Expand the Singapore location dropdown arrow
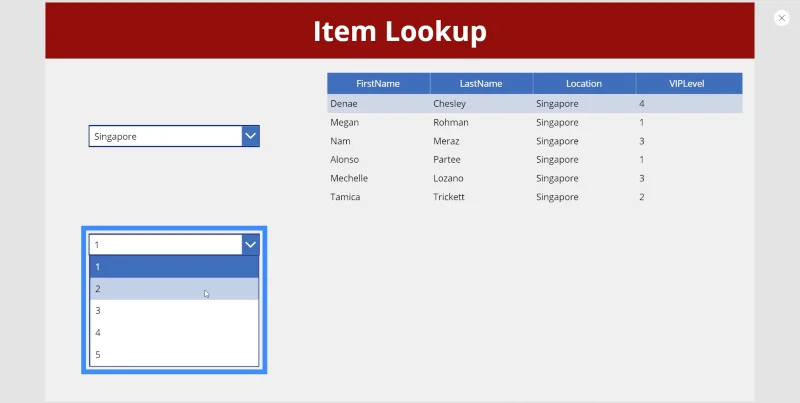The image size is (800, 403). click(251, 136)
